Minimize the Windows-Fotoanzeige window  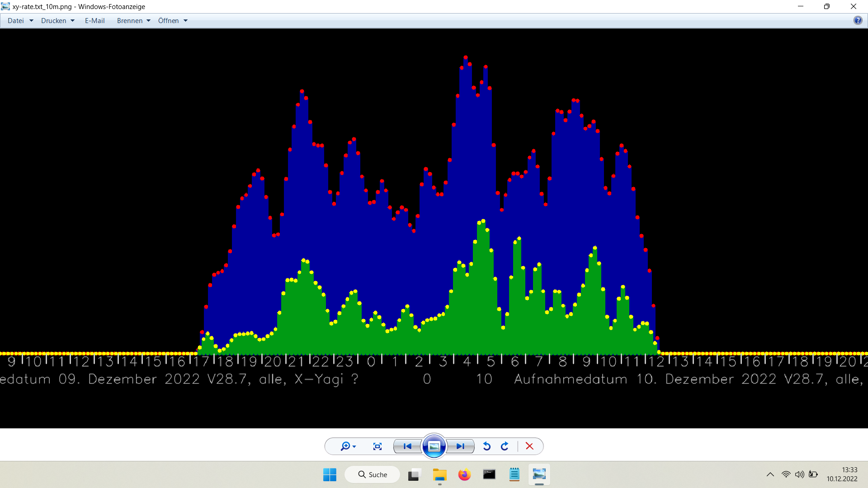tap(801, 6)
